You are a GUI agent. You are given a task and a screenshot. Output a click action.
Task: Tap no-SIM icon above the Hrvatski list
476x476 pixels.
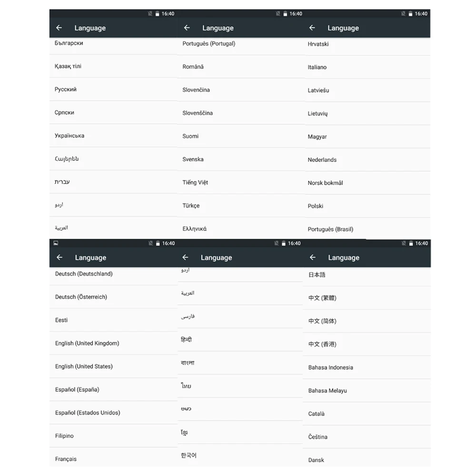click(x=403, y=14)
